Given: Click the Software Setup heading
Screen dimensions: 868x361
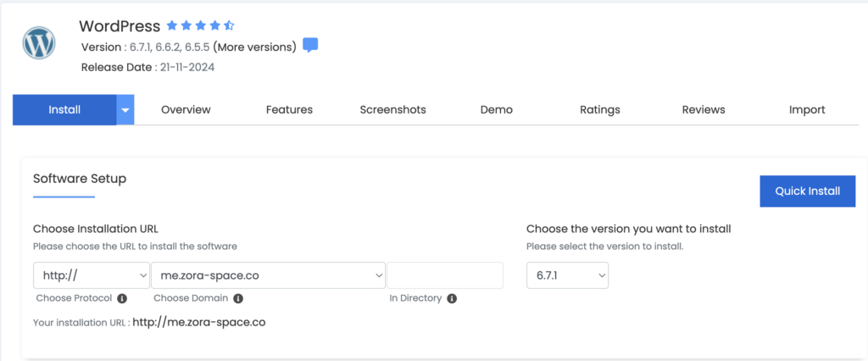Looking at the screenshot, I should tap(80, 178).
